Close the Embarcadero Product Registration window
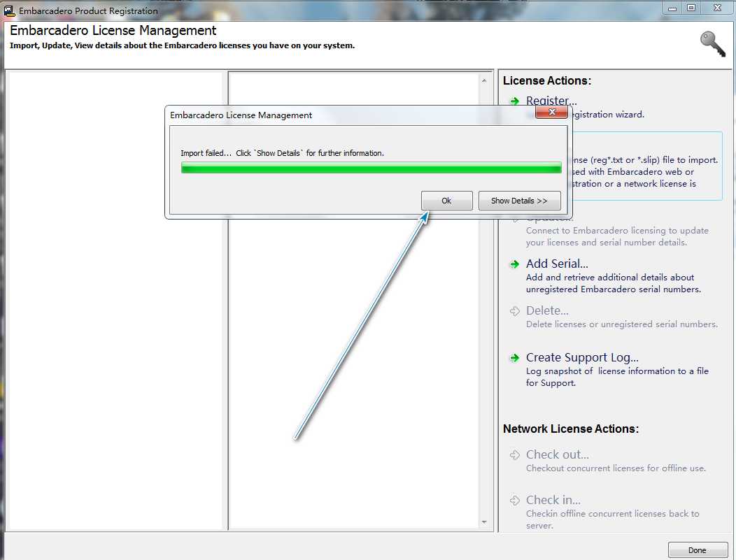Viewport: 736px width, 560px height. (x=717, y=8)
